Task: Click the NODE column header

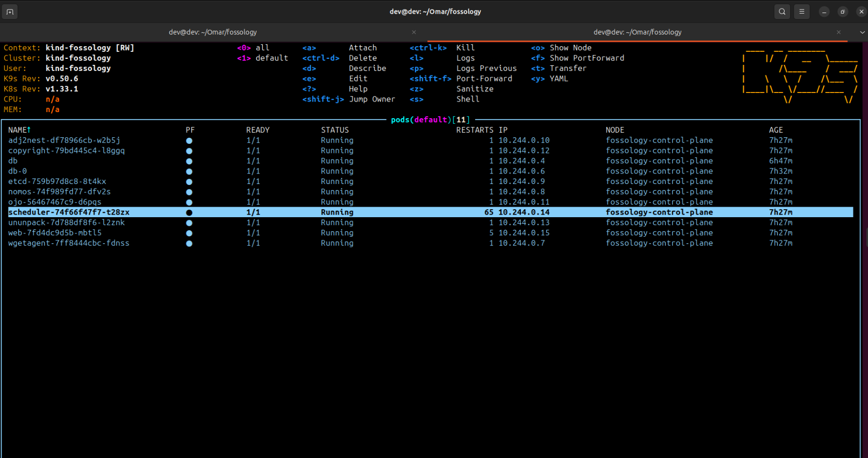Action: click(x=615, y=130)
